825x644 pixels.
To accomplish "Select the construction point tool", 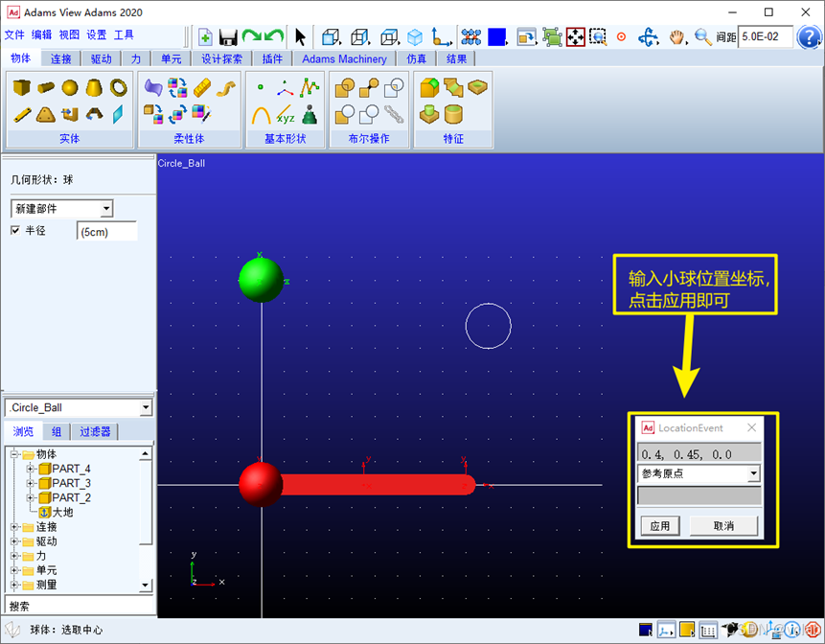I will click(260, 87).
